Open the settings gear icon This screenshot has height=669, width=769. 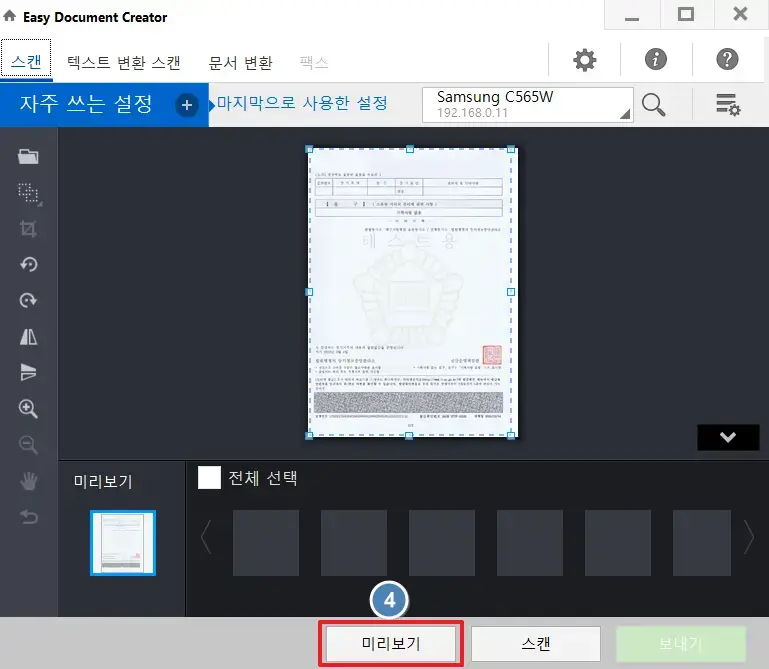click(x=585, y=60)
